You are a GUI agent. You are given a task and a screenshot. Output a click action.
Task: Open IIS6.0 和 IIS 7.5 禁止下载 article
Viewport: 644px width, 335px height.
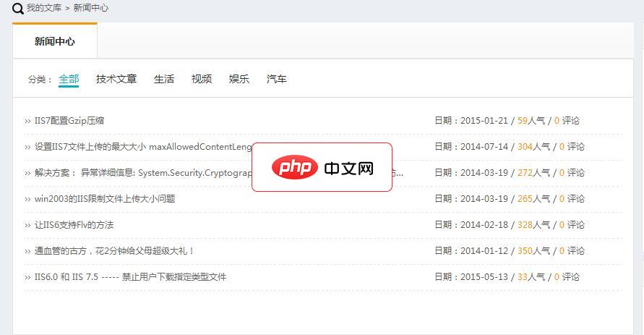[130, 277]
